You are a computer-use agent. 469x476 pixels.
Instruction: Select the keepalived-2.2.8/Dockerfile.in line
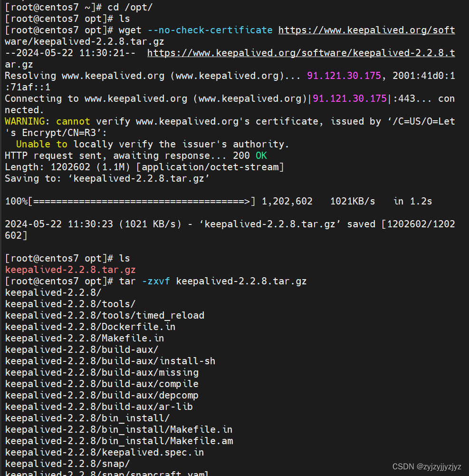click(x=90, y=327)
